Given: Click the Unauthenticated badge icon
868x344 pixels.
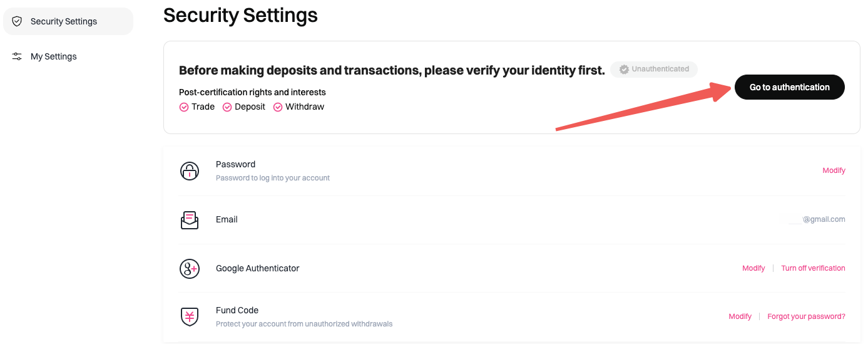Looking at the screenshot, I should coord(624,70).
